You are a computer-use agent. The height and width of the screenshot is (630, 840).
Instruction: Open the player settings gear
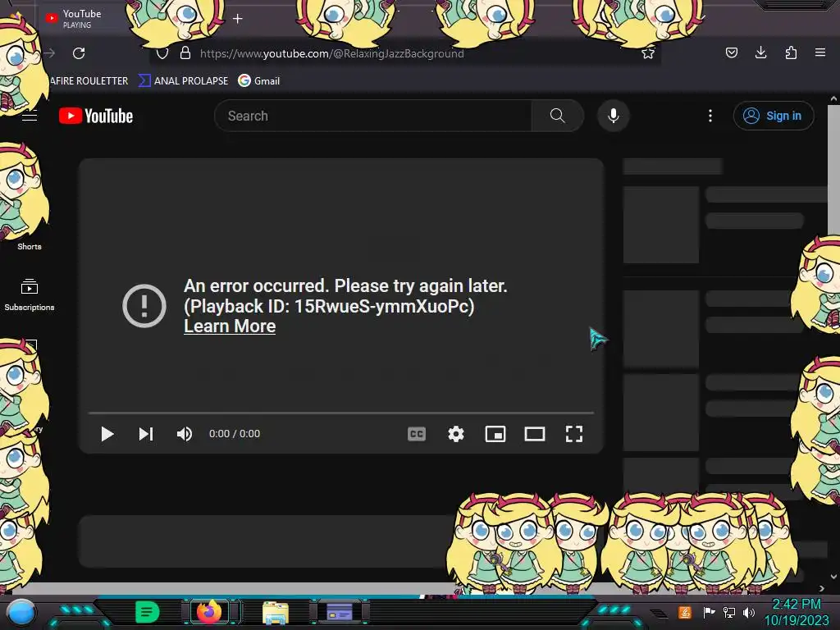pos(456,434)
